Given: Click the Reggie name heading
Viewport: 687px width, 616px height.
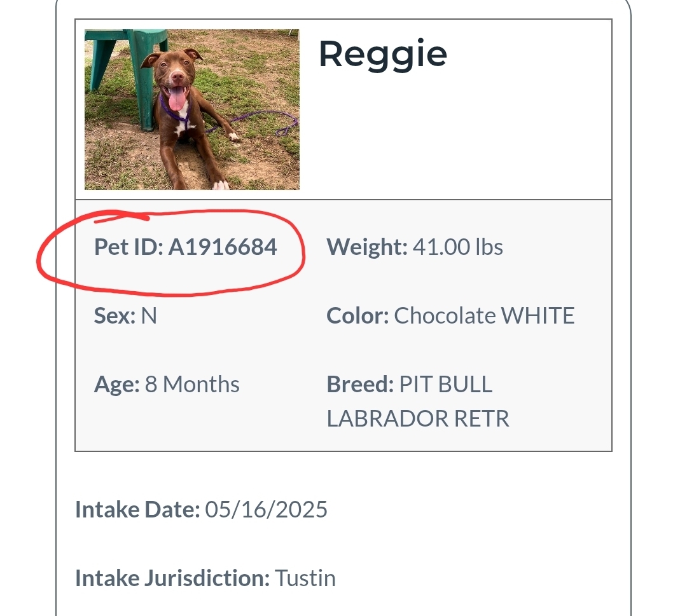Looking at the screenshot, I should (x=383, y=55).
